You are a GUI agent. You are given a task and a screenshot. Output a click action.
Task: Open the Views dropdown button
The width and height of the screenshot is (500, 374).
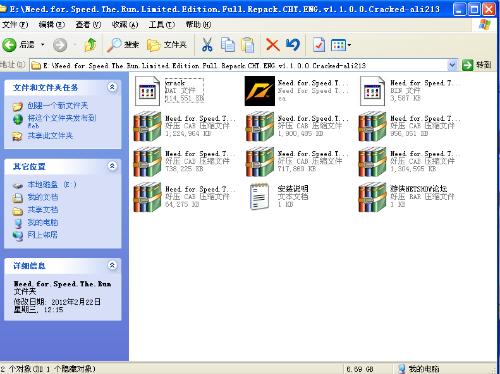(x=341, y=45)
